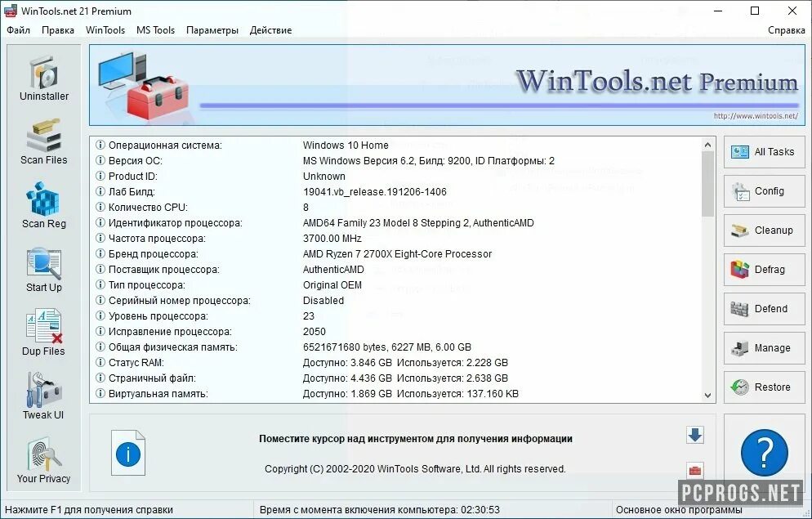The width and height of the screenshot is (812, 519).
Task: Click info icon beside Страничный файл
Action: point(100,378)
